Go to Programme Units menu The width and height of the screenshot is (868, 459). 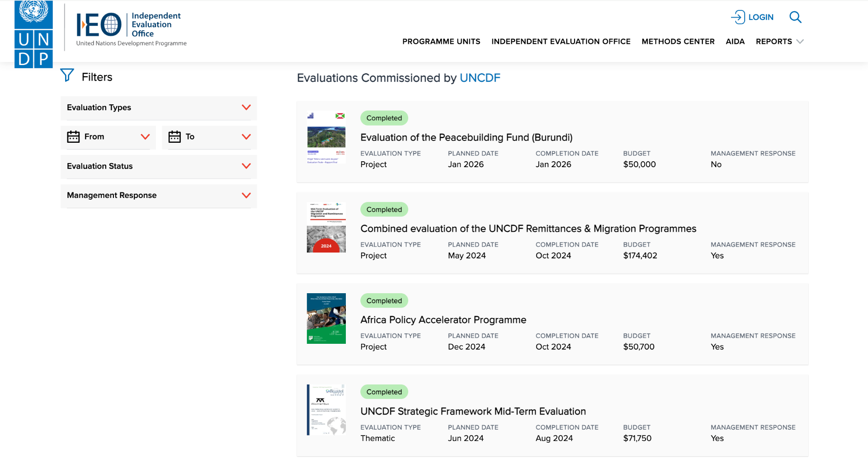click(441, 42)
